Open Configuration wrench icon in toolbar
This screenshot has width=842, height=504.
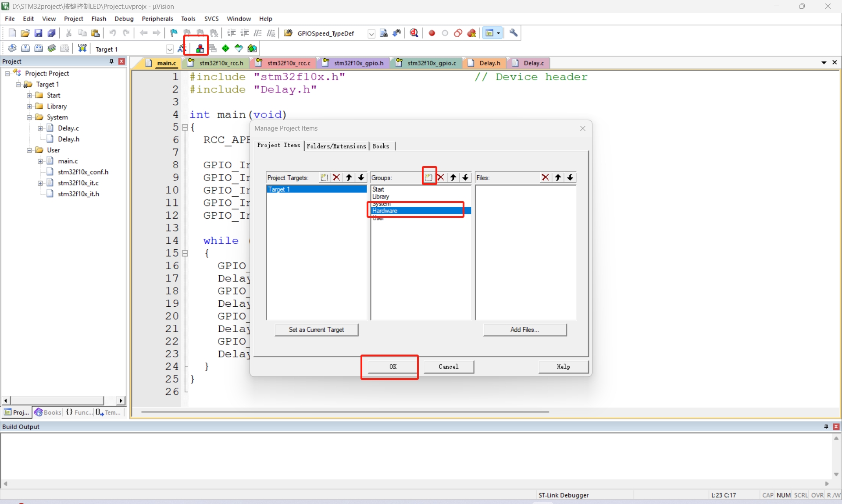pos(514,33)
